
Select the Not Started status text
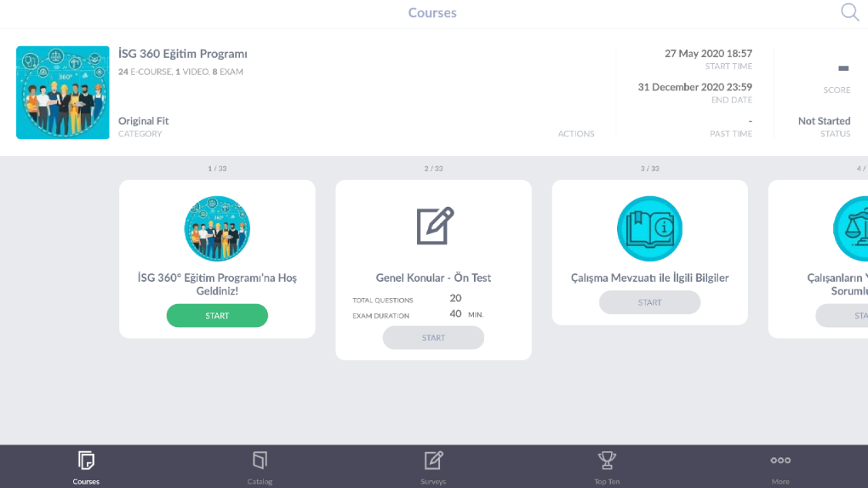point(823,121)
